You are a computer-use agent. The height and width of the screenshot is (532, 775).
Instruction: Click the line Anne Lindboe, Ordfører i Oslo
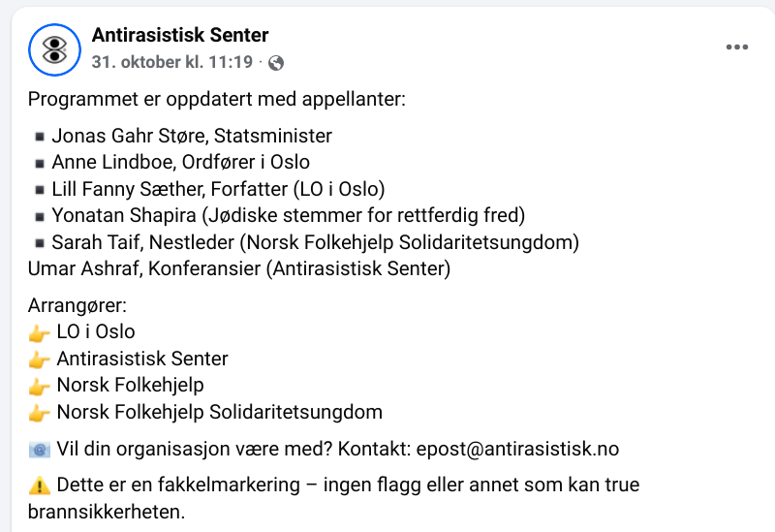pos(180,162)
